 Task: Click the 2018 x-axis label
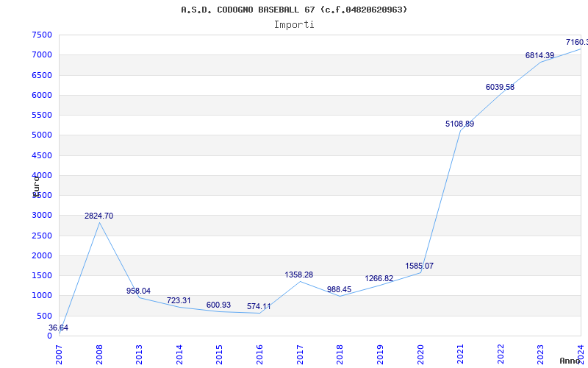coord(340,354)
